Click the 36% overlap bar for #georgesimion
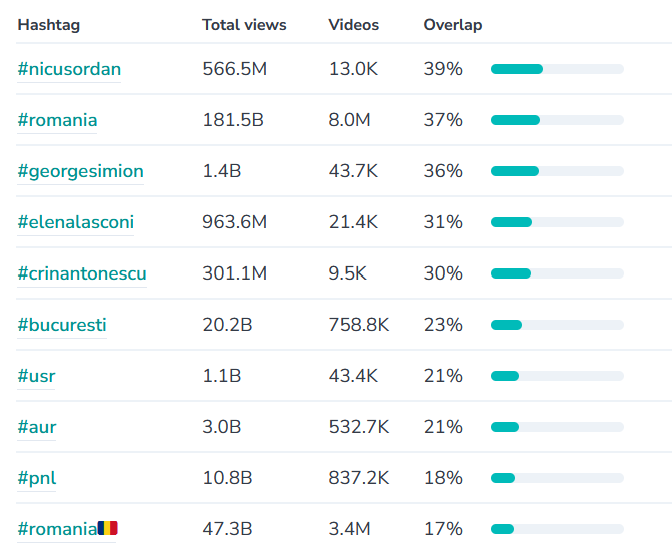Viewport: 672px width, 550px height. click(x=557, y=171)
